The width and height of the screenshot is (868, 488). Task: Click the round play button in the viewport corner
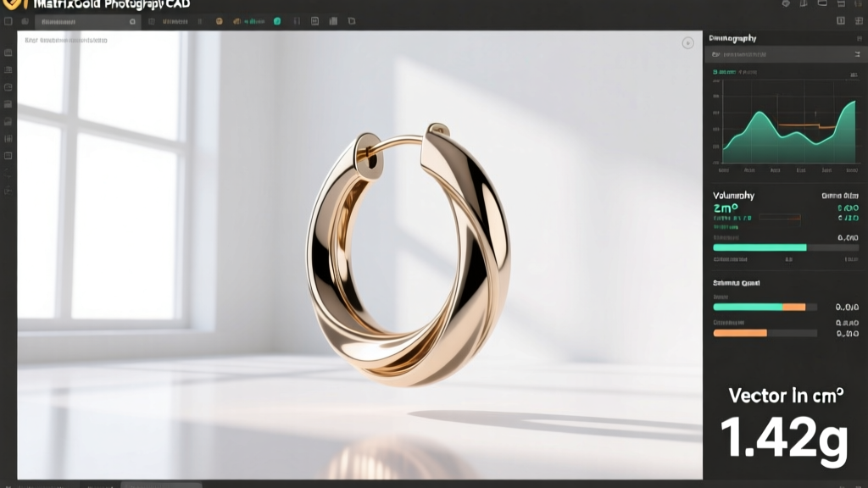[687, 43]
